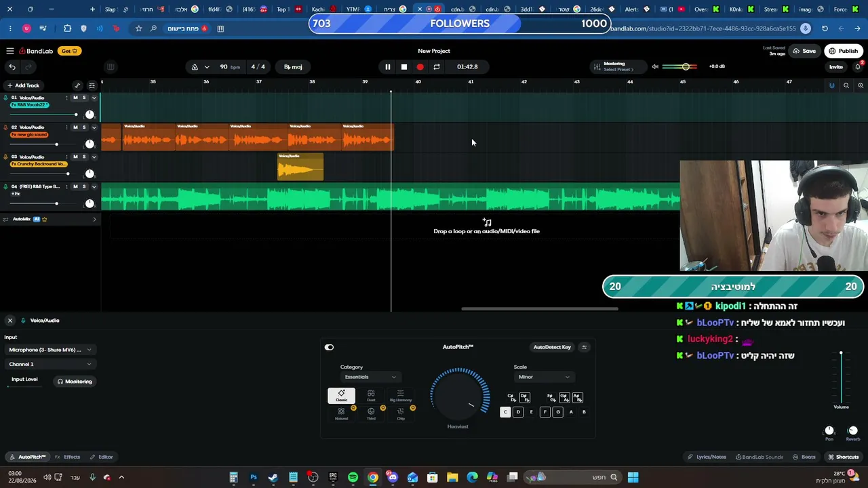Stop playback with the stop button
The height and width of the screenshot is (488, 868).
pos(403,66)
